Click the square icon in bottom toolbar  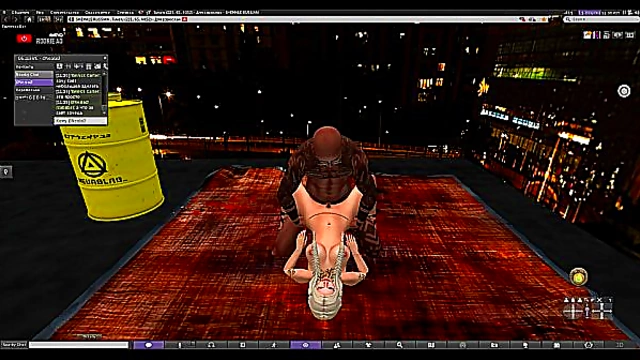242,345
